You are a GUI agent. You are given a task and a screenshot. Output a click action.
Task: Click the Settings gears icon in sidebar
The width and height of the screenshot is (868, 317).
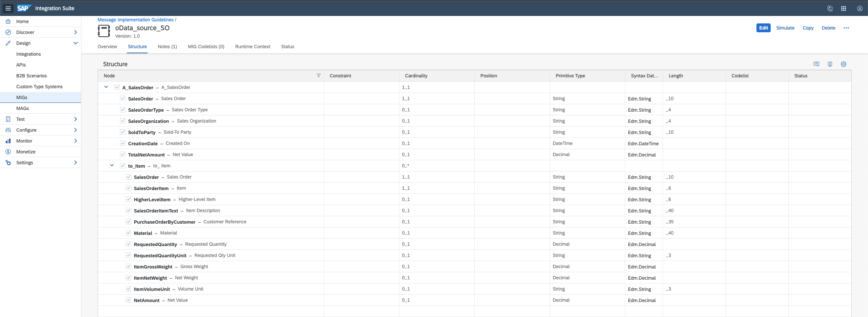tap(8, 163)
